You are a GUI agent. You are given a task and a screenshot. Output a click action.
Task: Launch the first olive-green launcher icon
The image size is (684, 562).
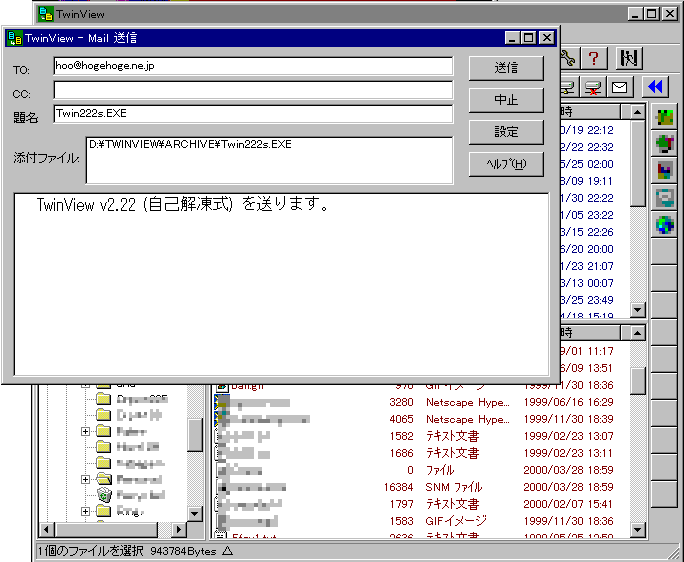(664, 117)
